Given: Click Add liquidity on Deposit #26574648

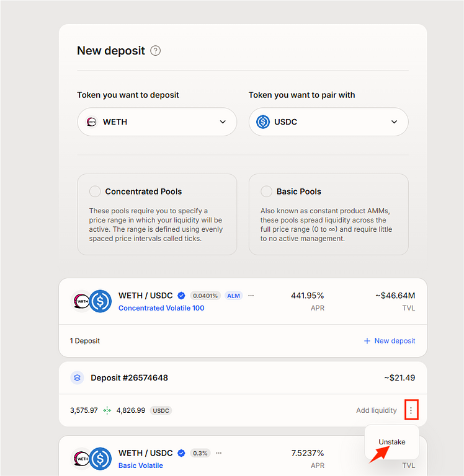Looking at the screenshot, I should 376,410.
